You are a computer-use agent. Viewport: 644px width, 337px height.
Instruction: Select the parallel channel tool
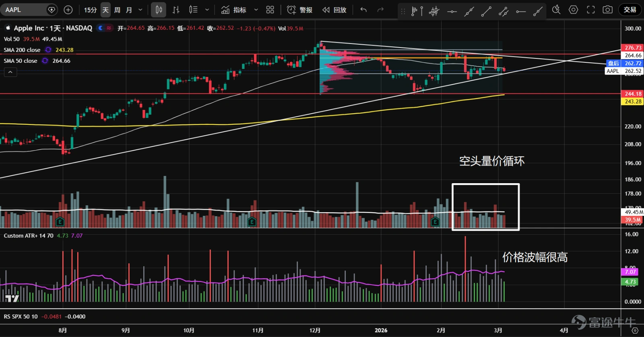coord(504,11)
